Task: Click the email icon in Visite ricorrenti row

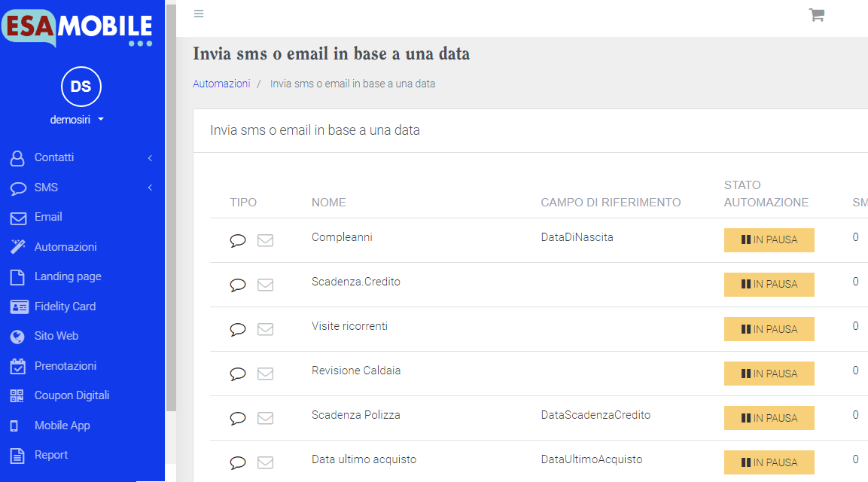Action: tap(266, 329)
